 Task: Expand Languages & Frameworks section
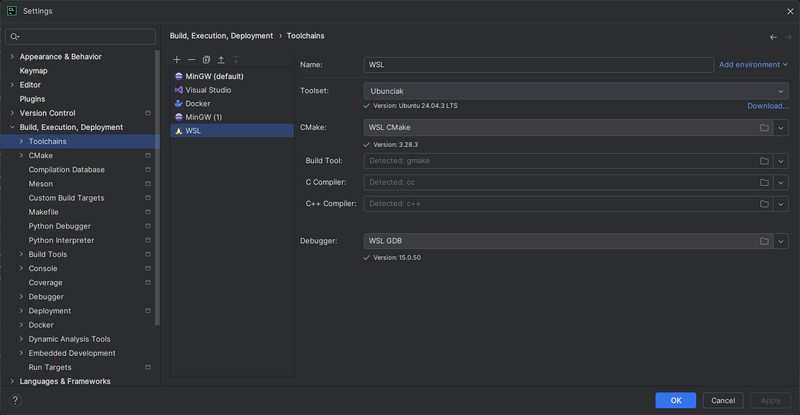coord(12,381)
